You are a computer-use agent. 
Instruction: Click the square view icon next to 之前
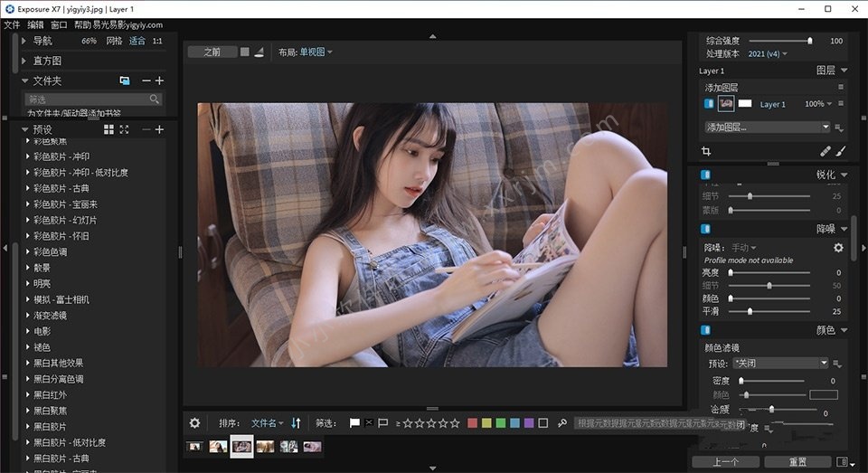[245, 52]
